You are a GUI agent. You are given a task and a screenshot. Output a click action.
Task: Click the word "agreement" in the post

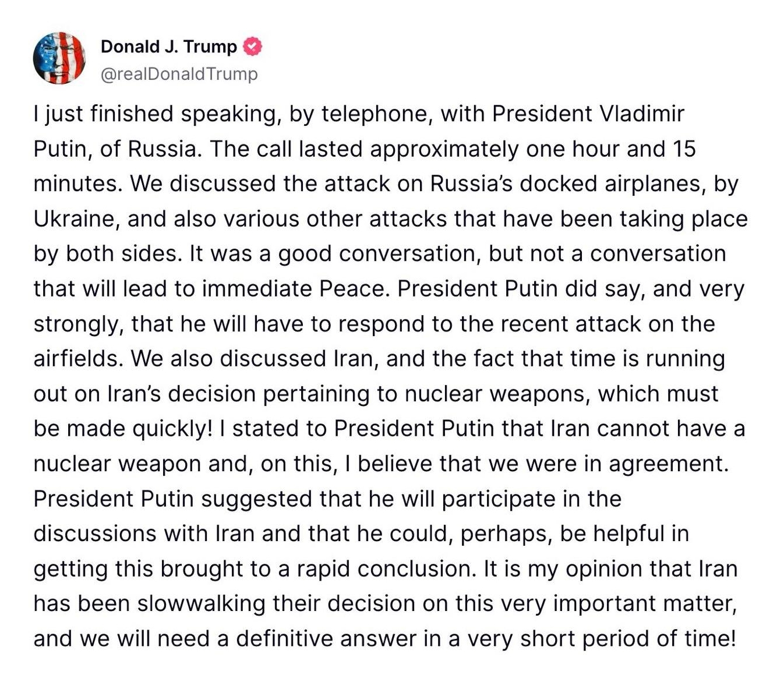(666, 464)
